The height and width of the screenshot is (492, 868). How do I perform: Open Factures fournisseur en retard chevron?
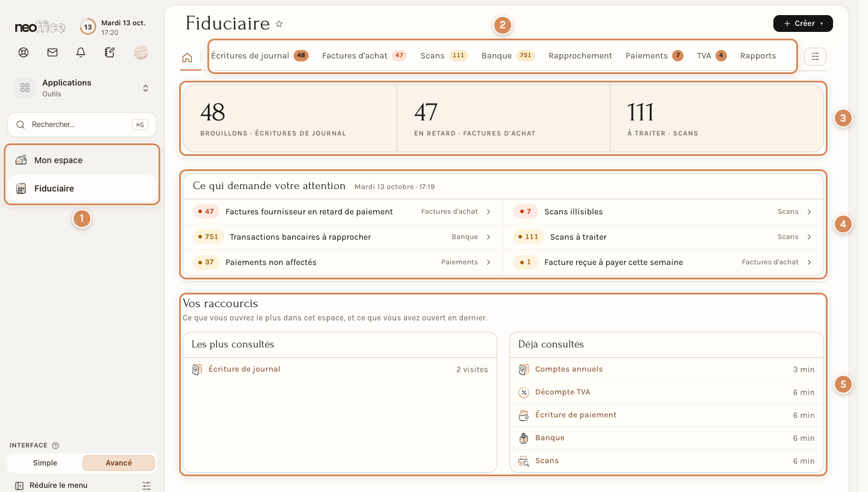pyautogui.click(x=488, y=212)
